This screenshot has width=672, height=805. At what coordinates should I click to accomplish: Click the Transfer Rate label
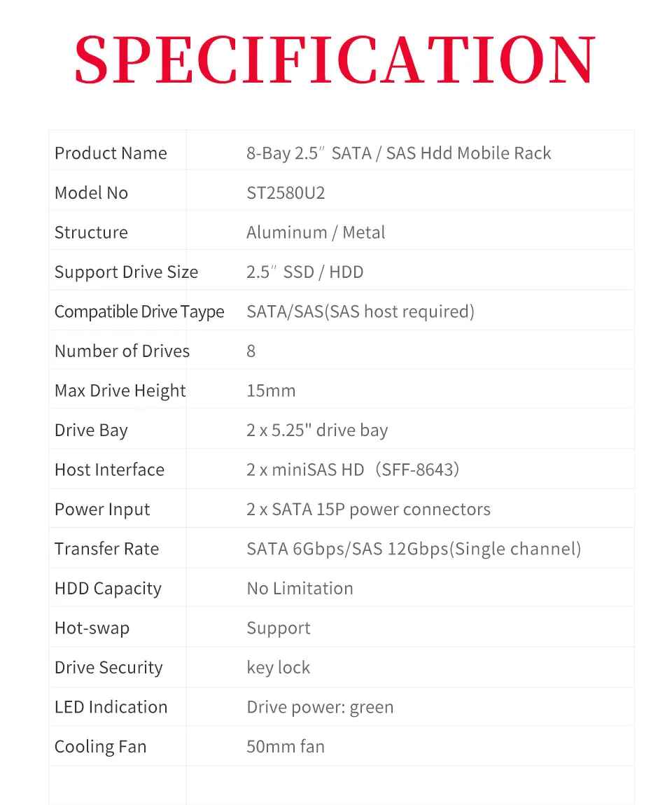pos(106,549)
